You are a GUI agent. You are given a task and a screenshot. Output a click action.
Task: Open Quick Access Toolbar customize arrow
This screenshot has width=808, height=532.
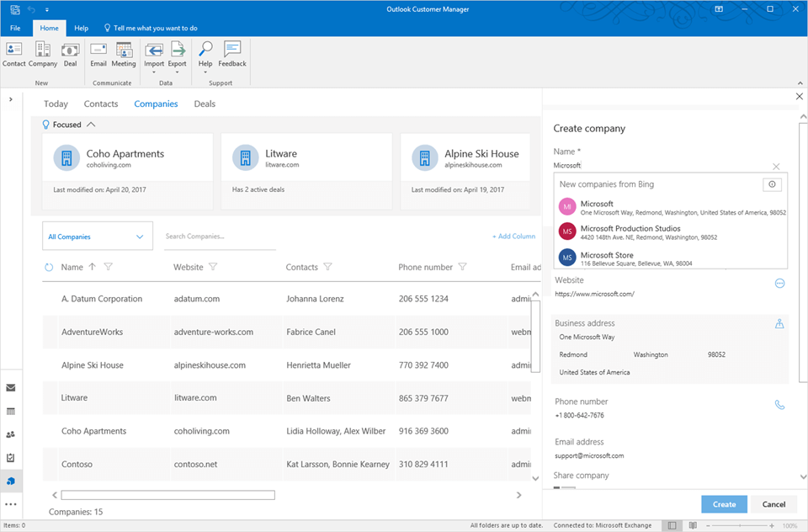click(46, 9)
